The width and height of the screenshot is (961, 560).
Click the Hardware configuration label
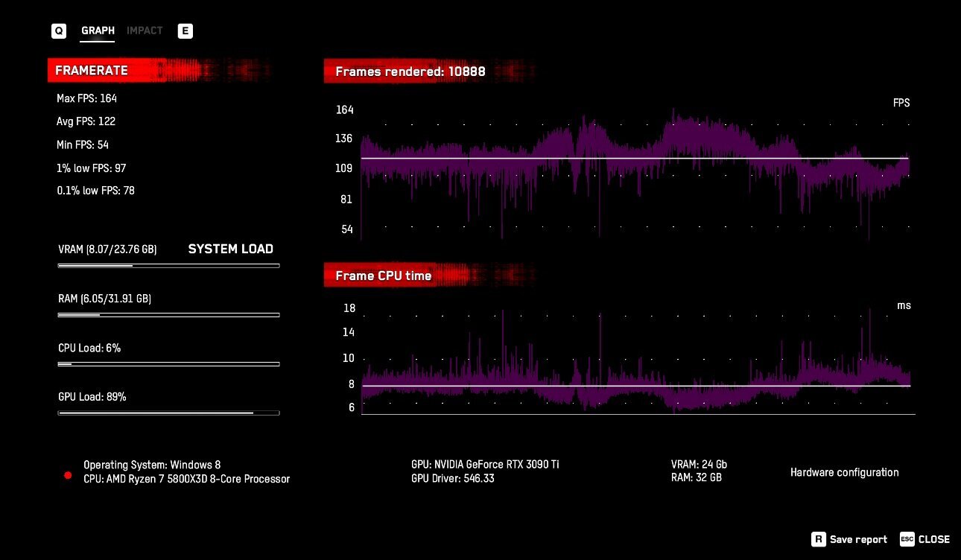pyautogui.click(x=845, y=472)
